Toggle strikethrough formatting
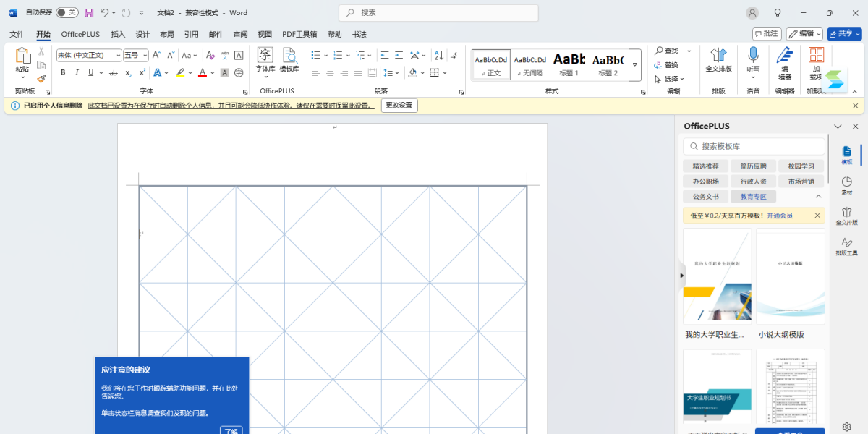 tap(113, 72)
